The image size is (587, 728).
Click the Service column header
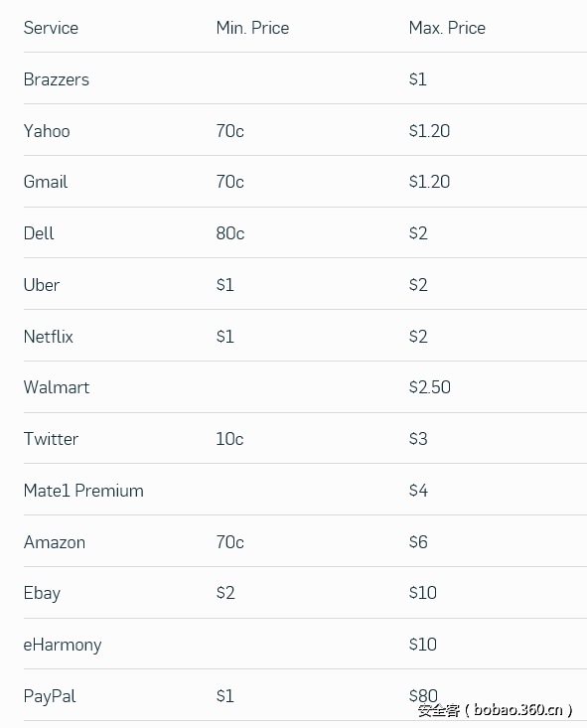[51, 28]
